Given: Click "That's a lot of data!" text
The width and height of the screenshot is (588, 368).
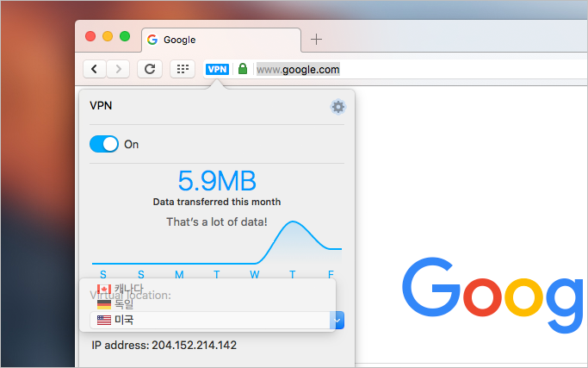Looking at the screenshot, I should pyautogui.click(x=217, y=222).
